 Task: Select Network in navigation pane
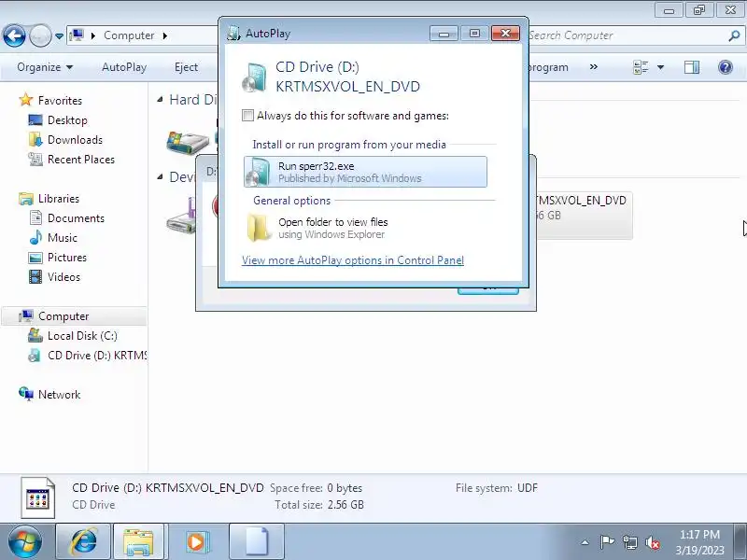point(59,394)
